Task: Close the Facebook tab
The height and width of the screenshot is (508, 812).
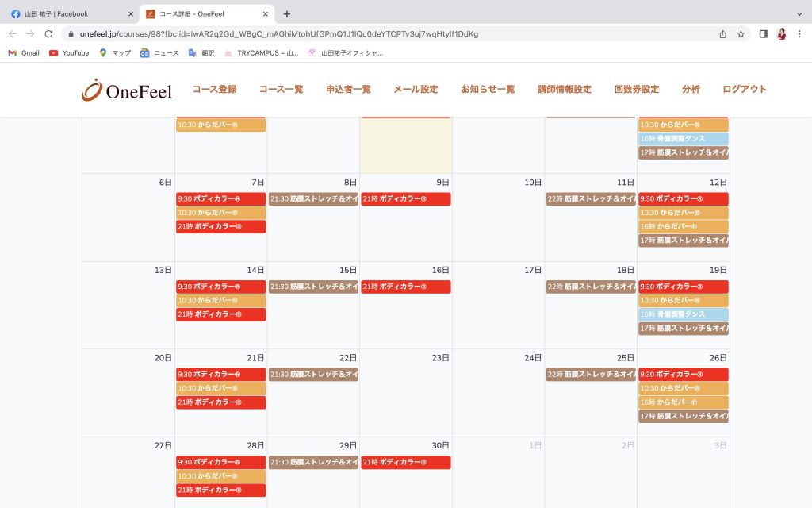Action: 131,13
